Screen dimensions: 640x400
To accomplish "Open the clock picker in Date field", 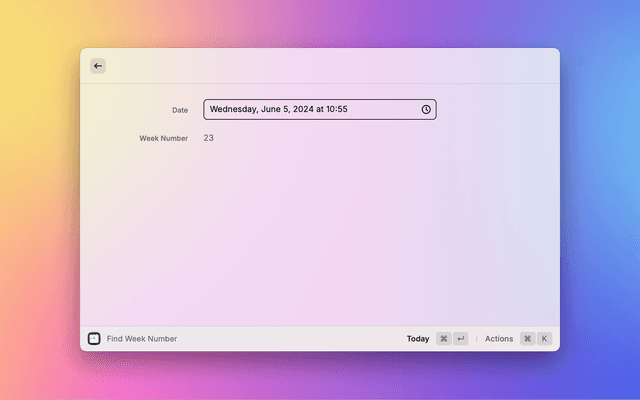I will (426, 110).
